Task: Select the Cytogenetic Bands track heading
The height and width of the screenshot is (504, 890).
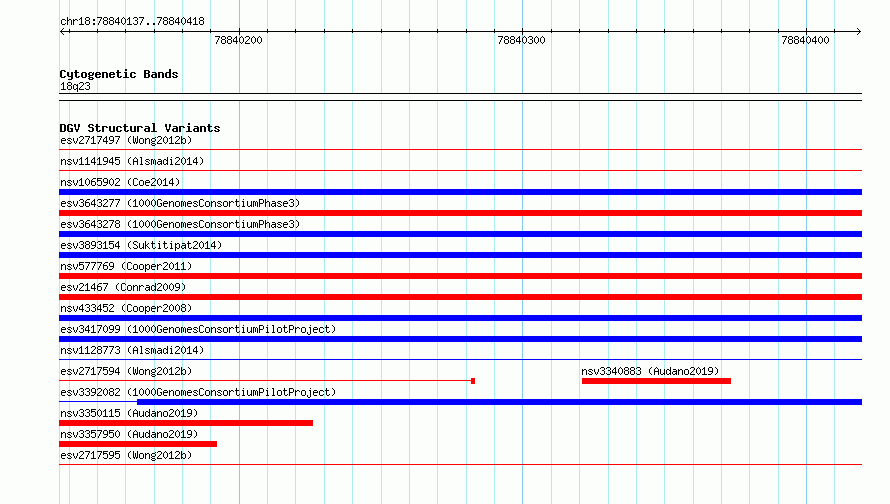Action: click(x=119, y=74)
